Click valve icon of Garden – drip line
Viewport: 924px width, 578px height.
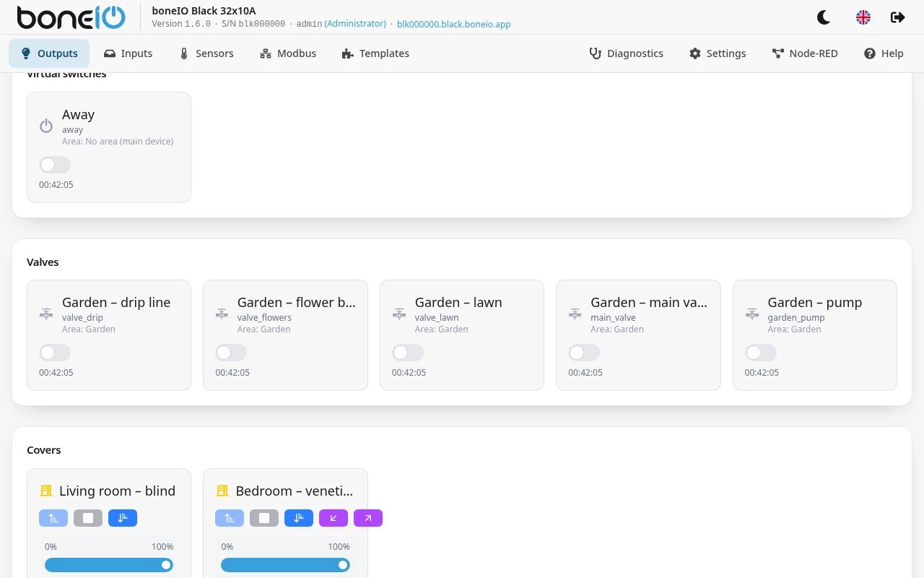click(46, 314)
